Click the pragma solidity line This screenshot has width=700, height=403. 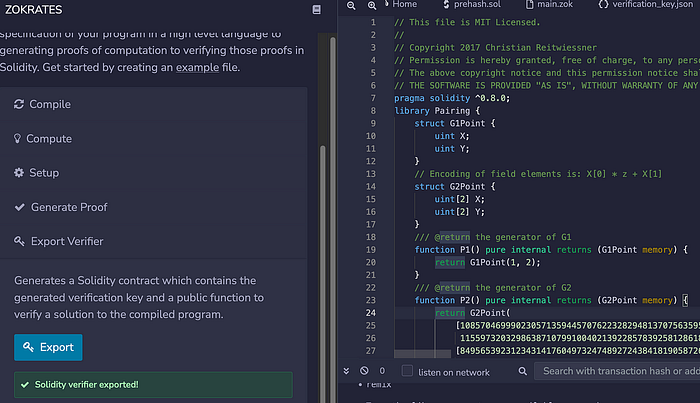click(452, 98)
